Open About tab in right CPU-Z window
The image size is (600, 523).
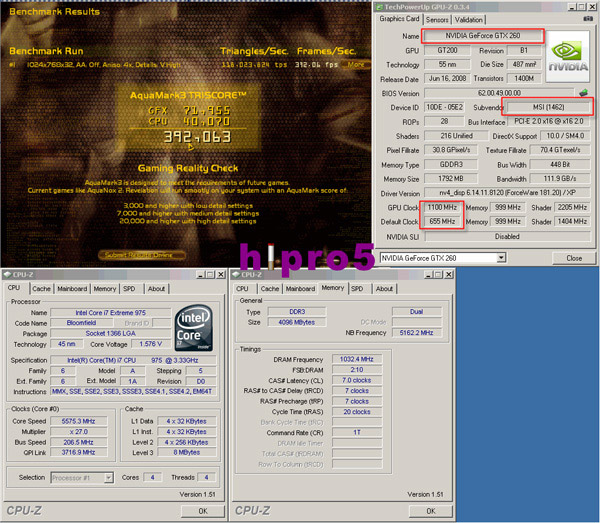(x=384, y=289)
